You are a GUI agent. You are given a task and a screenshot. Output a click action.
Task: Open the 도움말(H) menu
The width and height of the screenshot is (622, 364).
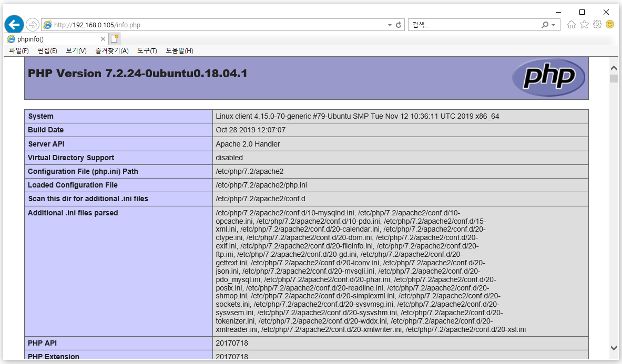(x=179, y=51)
